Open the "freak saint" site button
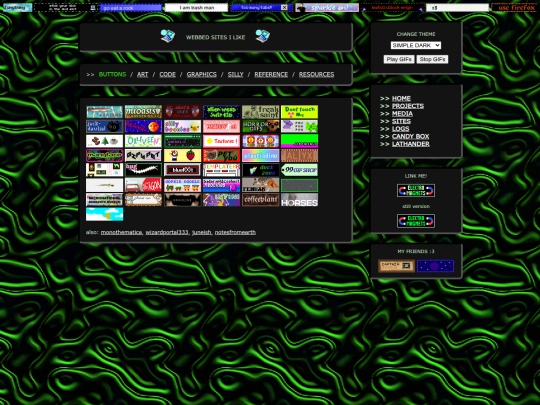Screen dimensions: 540x405 [x=260, y=112]
